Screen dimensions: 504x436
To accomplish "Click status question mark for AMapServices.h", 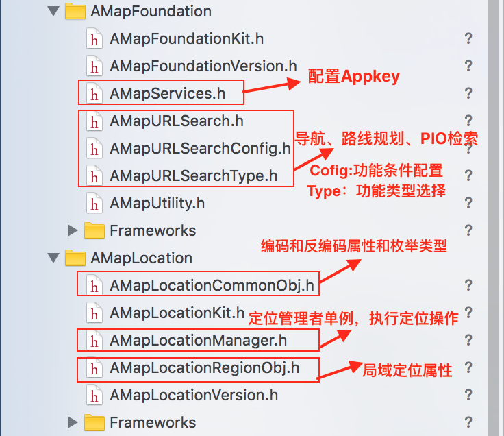I will coord(468,93).
